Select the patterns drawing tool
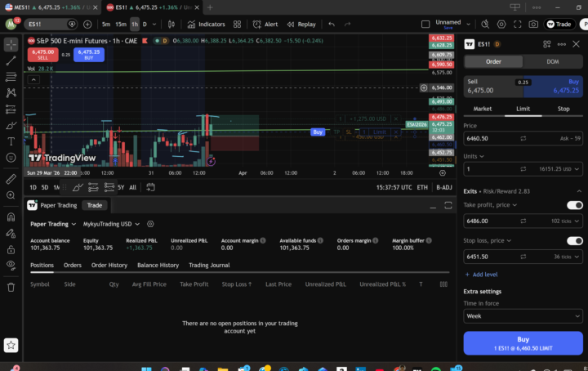This screenshot has height=371, width=588. 11,92
